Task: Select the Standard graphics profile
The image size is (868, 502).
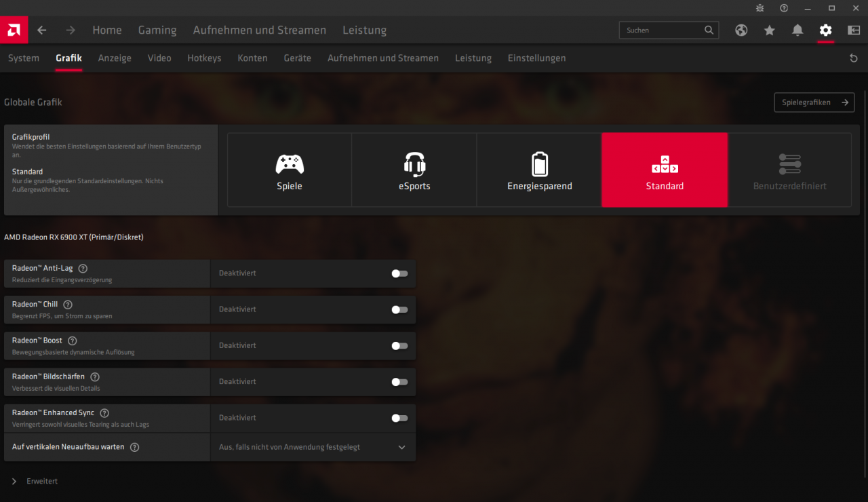Action: (665, 170)
